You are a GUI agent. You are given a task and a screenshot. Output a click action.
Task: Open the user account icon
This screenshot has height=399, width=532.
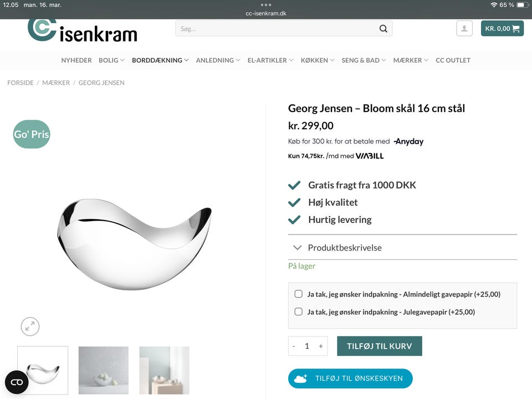pos(464,29)
